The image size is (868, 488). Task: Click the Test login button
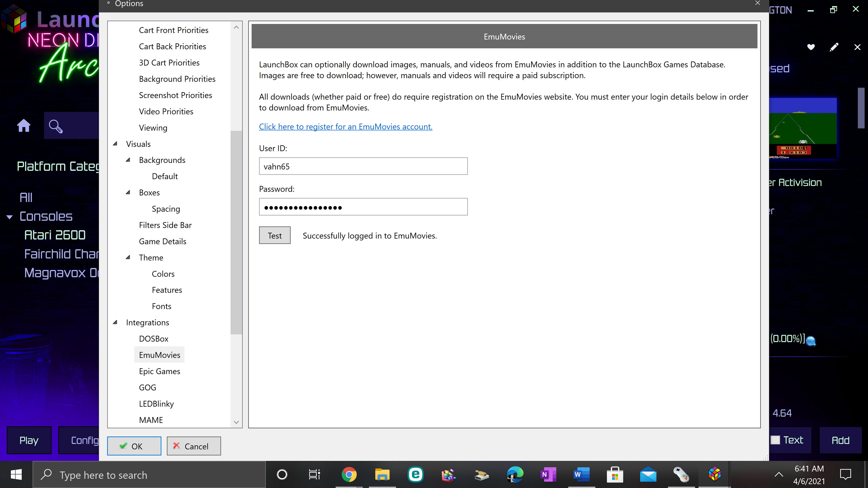coord(275,235)
